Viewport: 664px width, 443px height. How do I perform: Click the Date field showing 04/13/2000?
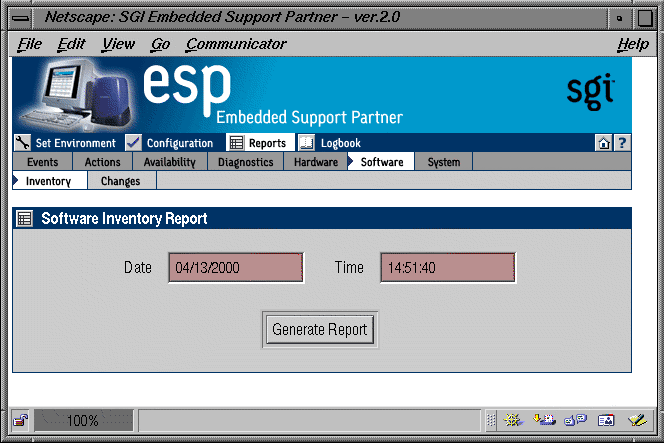point(236,268)
